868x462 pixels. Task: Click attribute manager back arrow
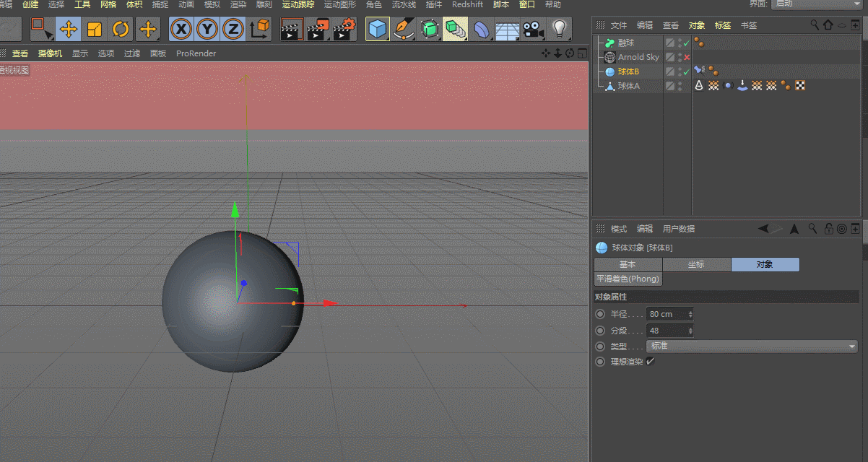[x=764, y=229]
